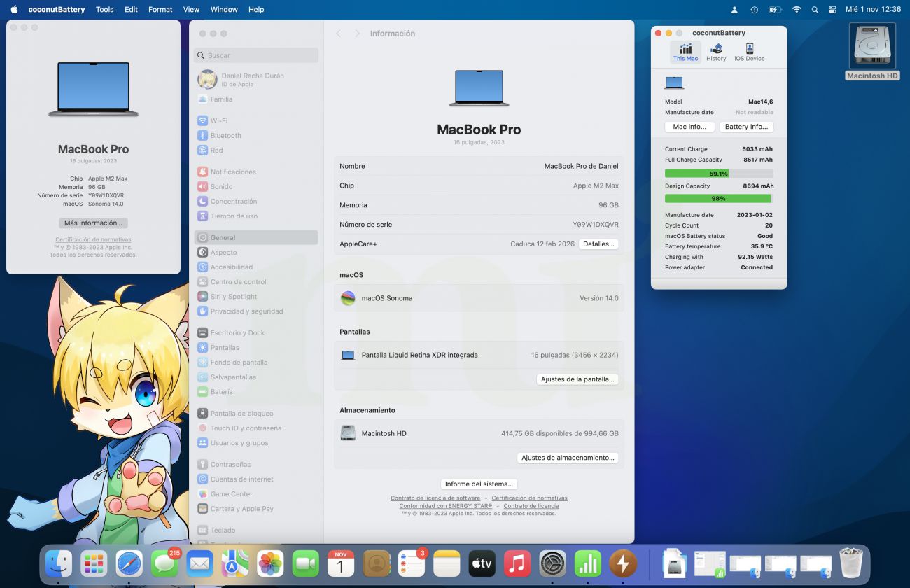The width and height of the screenshot is (910, 588).
Task: Click the Spotlight search icon in the menu bar
Action: click(x=815, y=10)
